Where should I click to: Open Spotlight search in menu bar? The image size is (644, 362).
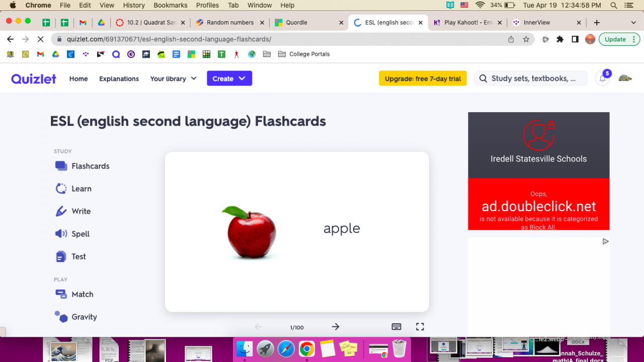point(614,6)
